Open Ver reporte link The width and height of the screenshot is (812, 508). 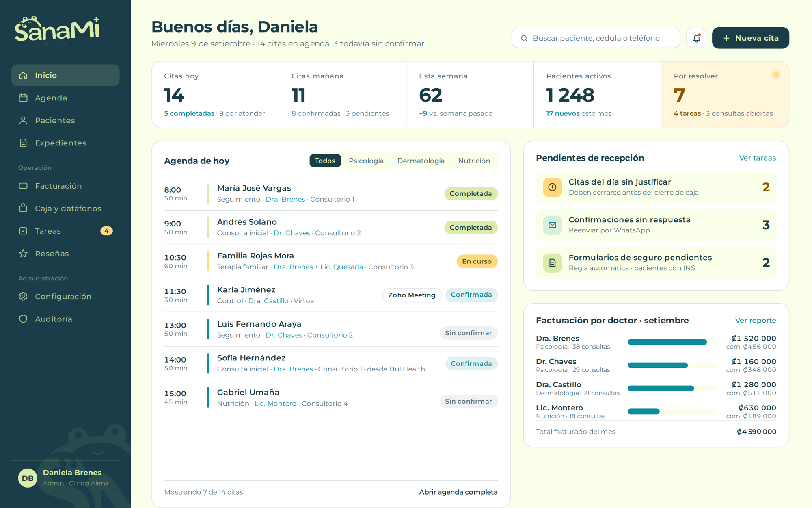tap(756, 320)
